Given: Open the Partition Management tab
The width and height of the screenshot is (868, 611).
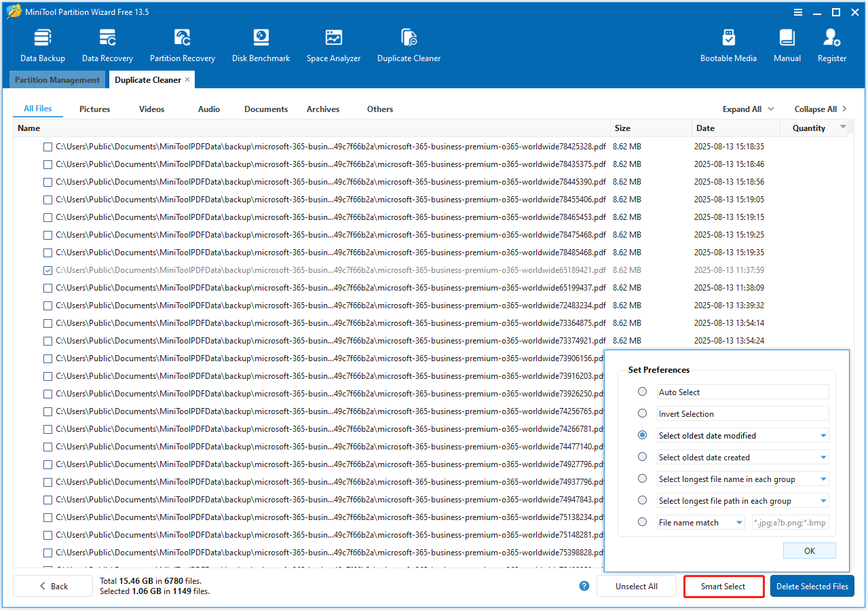Looking at the screenshot, I should [57, 79].
